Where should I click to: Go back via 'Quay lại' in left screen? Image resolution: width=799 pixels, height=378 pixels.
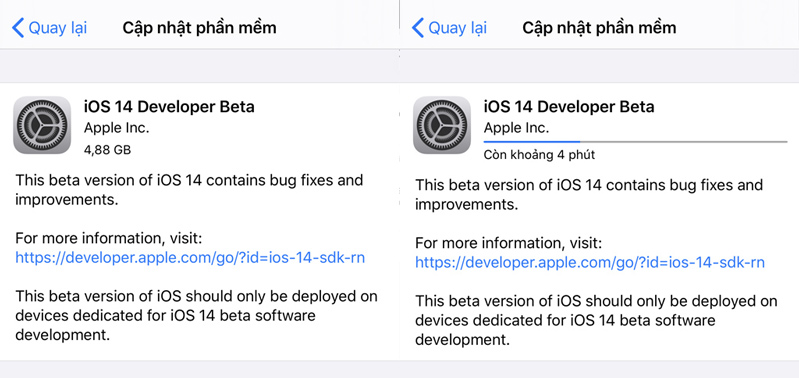[58, 28]
